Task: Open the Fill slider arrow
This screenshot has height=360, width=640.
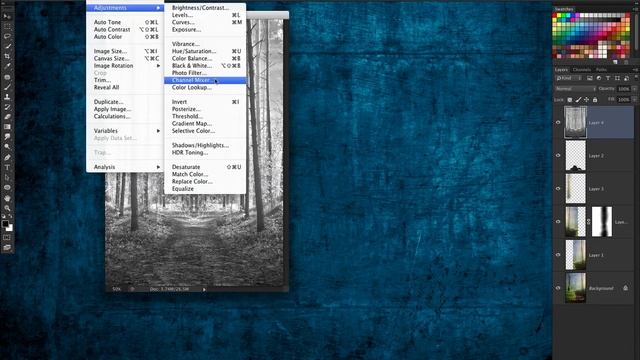Action: pos(635,100)
